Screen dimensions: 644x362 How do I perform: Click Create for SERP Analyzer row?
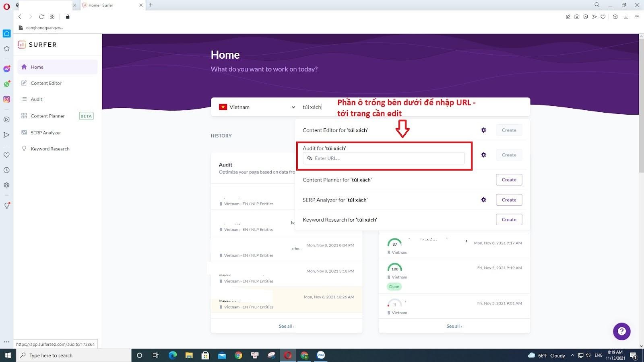click(x=509, y=200)
